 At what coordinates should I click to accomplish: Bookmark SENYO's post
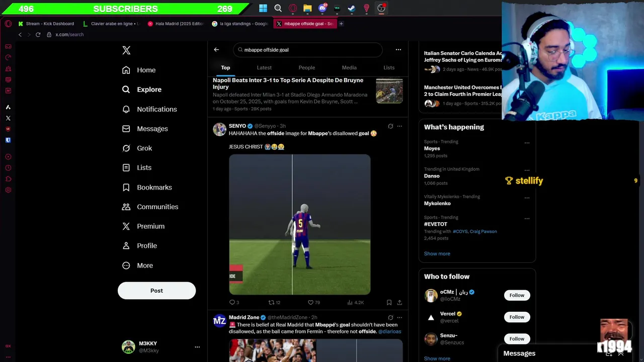[x=389, y=303]
